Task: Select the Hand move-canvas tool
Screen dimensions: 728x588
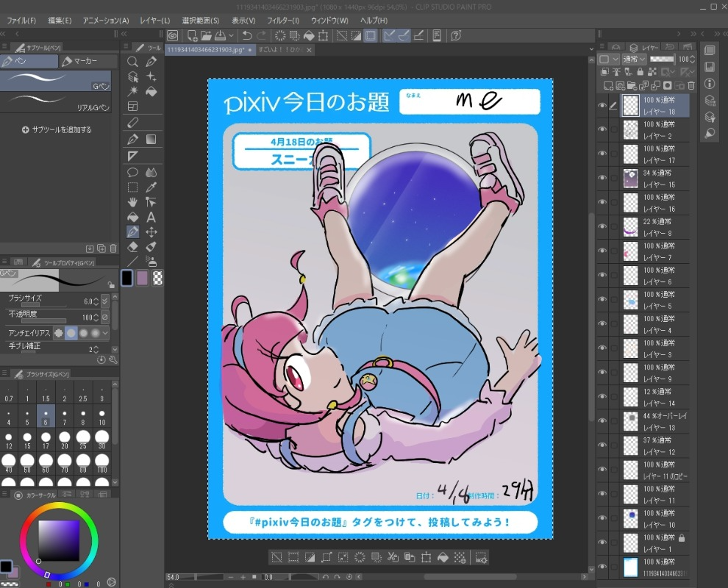Action: coord(133,202)
